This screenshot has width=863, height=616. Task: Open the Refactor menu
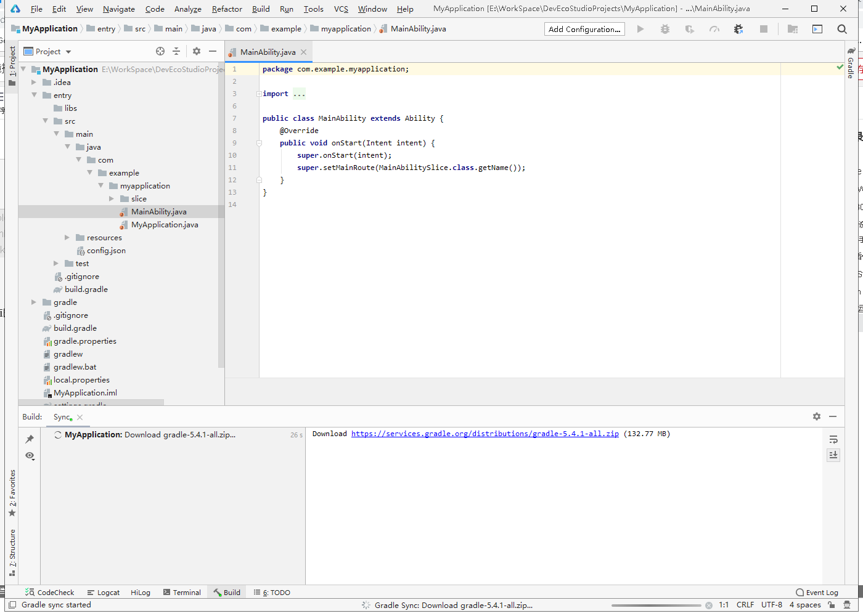click(227, 9)
